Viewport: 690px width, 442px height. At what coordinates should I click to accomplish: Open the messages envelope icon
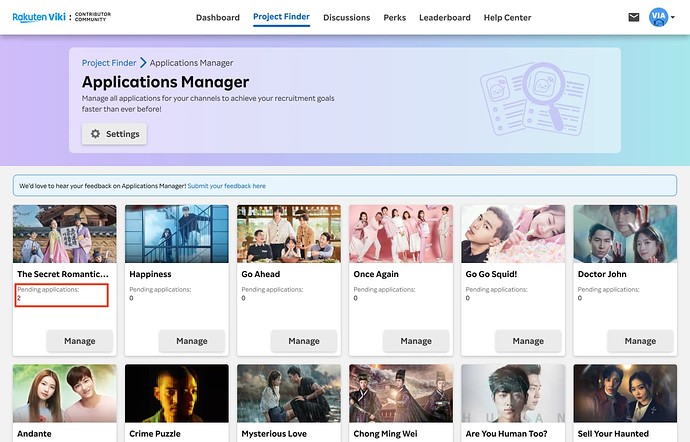[x=633, y=17]
